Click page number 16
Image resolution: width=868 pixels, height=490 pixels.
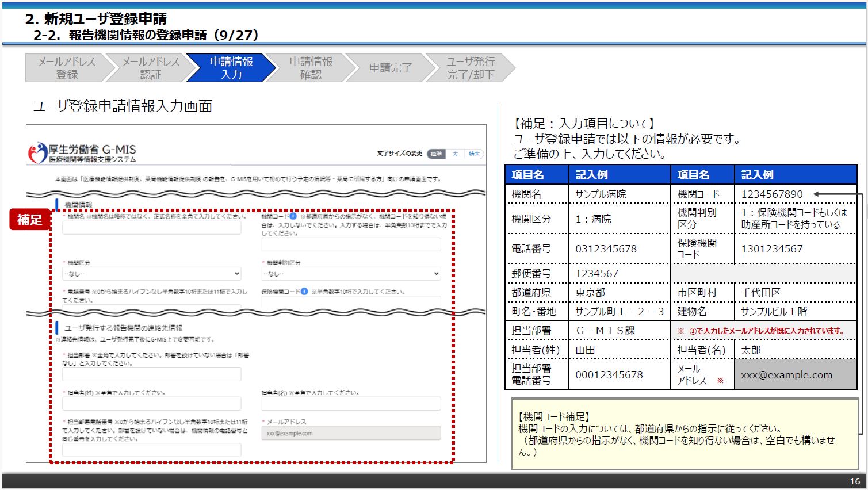(x=855, y=481)
